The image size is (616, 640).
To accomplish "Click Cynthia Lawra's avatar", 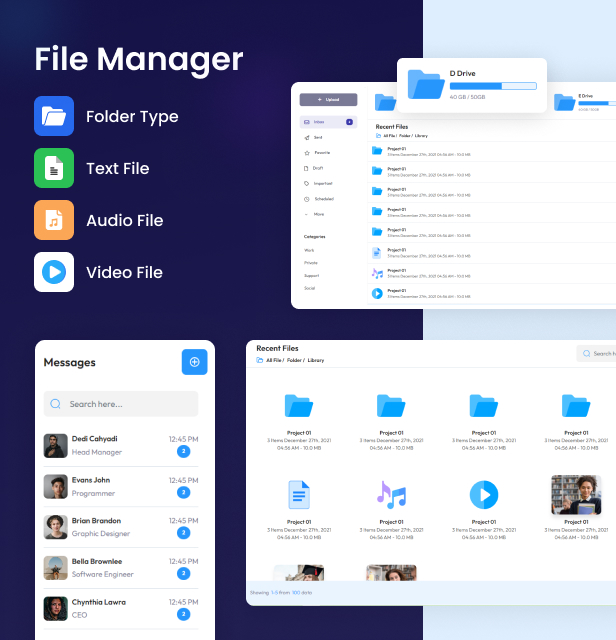I will (56, 609).
